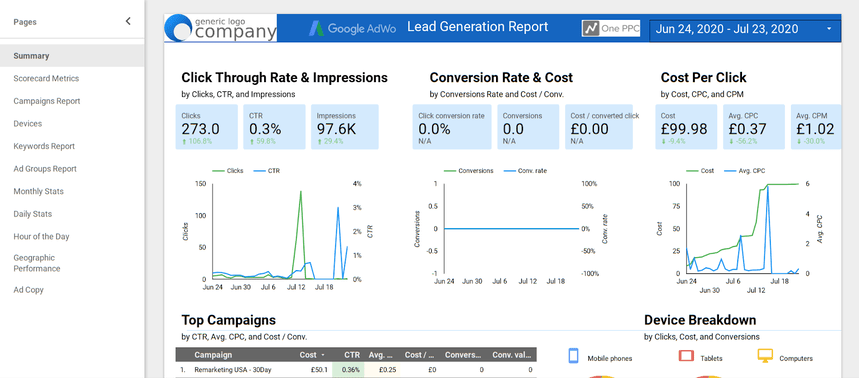Sort the campaigns table by Cost

point(312,354)
